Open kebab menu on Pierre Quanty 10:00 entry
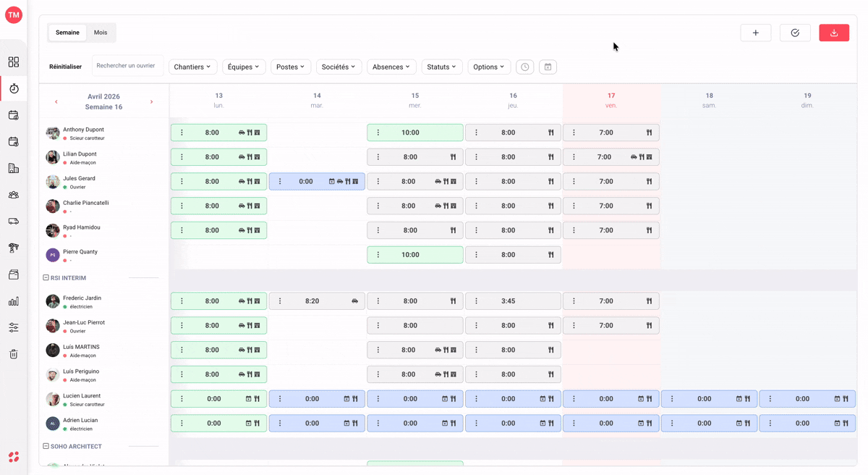Viewport: 868px width, 475px height. (x=378, y=255)
